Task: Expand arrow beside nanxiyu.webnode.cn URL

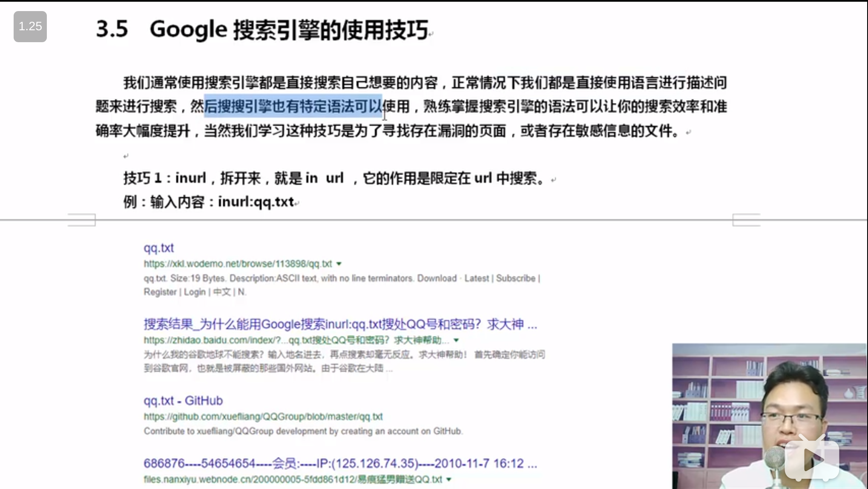Action: tap(448, 479)
